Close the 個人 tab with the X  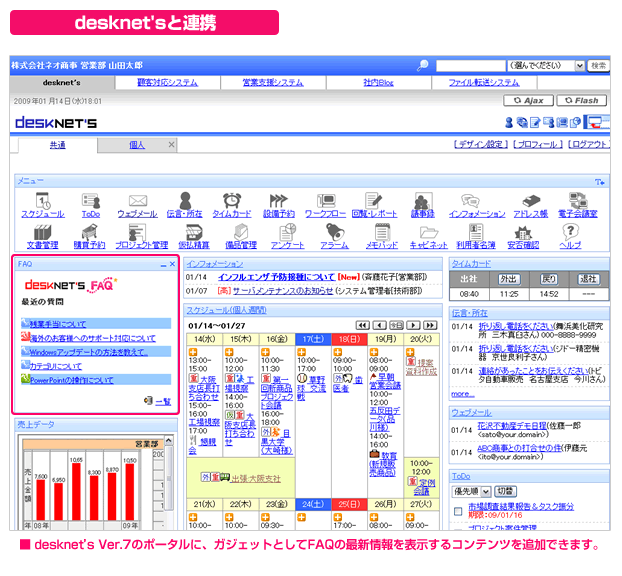[171, 145]
